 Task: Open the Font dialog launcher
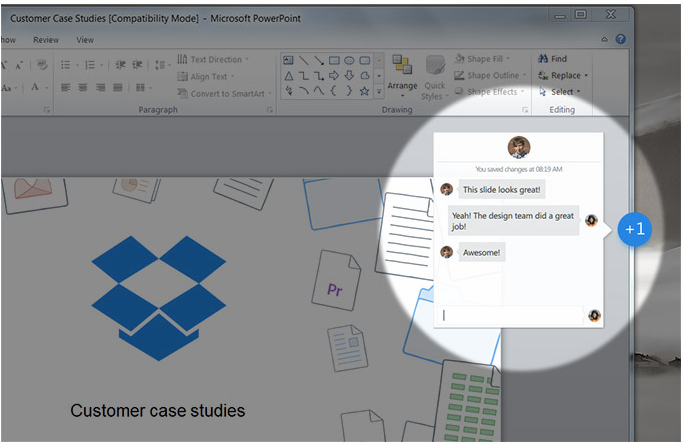[47, 110]
